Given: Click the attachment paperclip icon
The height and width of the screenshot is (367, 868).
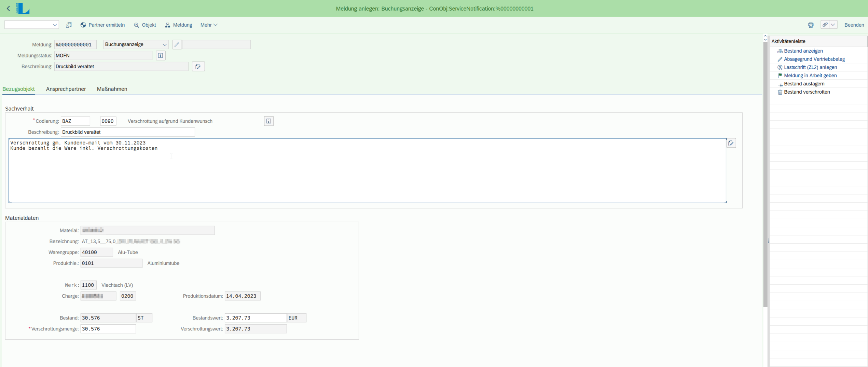Looking at the screenshot, I should [825, 25].
